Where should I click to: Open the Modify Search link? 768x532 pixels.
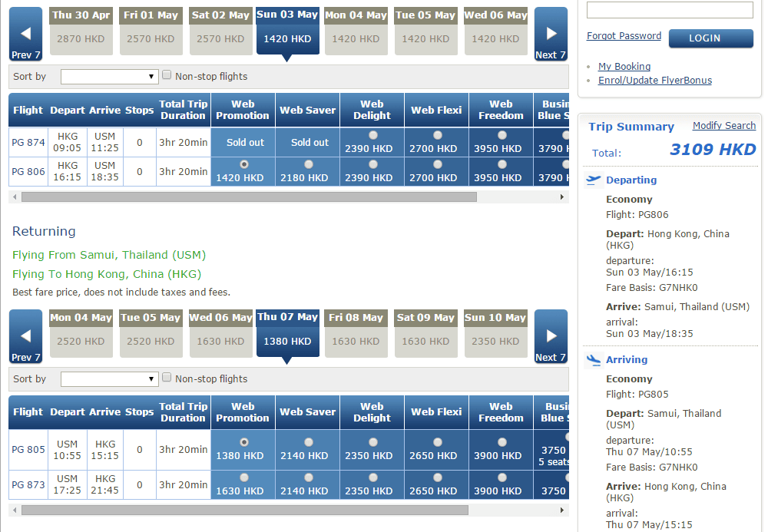[x=723, y=126]
